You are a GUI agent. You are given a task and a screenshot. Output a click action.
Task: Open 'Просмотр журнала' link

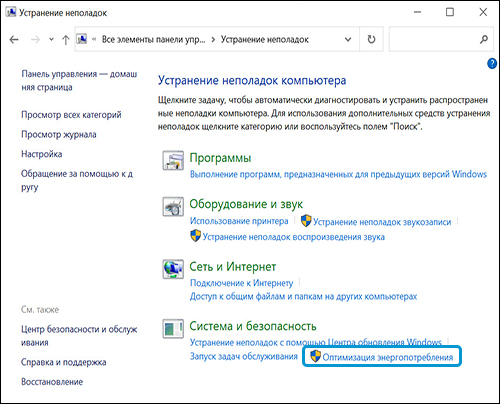click(x=59, y=134)
